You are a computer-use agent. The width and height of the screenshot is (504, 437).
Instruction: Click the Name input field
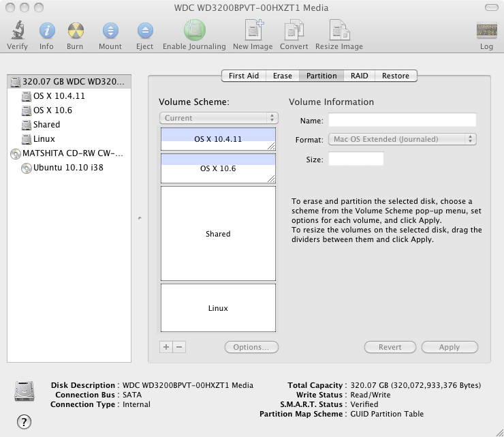click(402, 120)
